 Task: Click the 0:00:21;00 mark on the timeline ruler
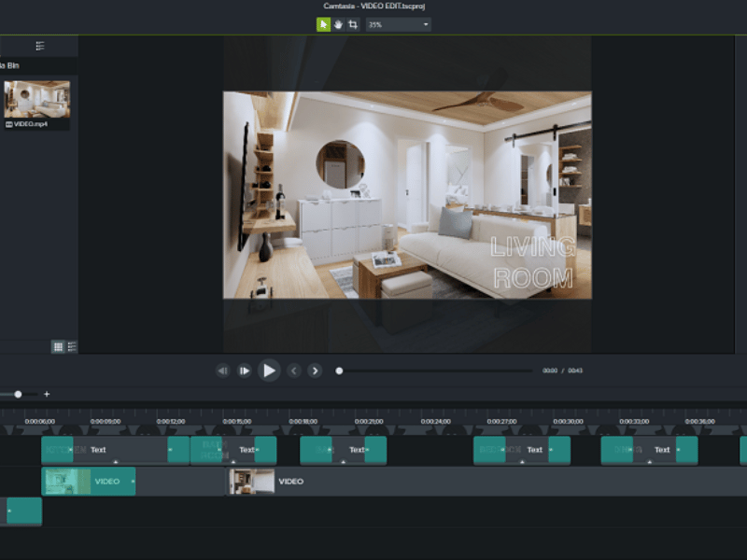369,422
